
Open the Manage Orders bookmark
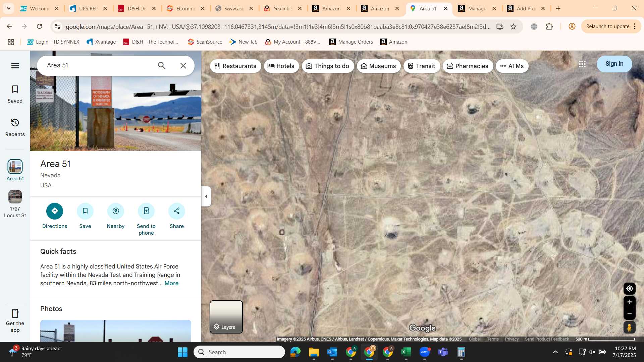(x=351, y=42)
